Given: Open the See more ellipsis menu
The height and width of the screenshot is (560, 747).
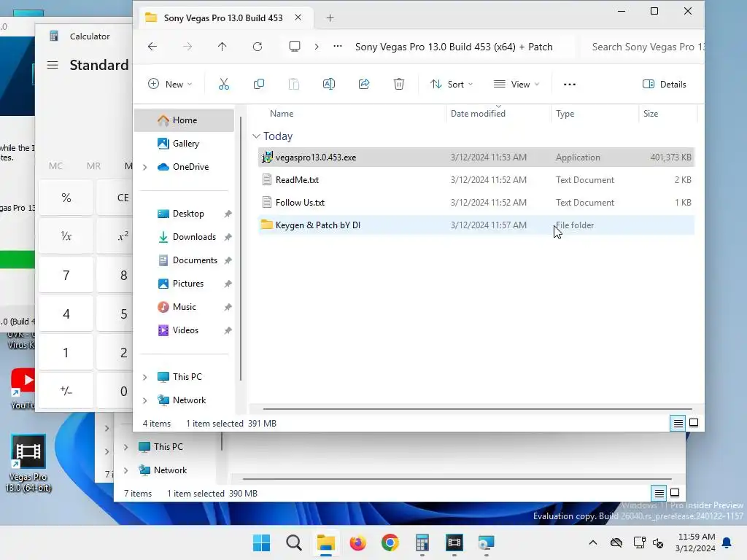Looking at the screenshot, I should pyautogui.click(x=569, y=85).
